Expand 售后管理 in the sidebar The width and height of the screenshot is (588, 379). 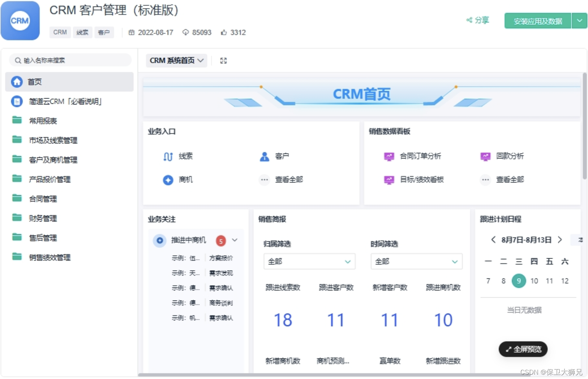click(70, 238)
